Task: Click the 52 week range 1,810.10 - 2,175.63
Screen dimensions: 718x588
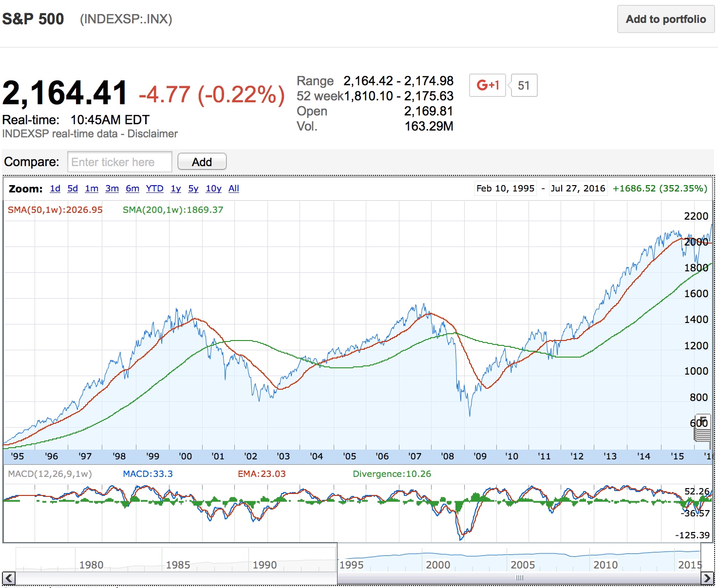Action: (x=399, y=96)
